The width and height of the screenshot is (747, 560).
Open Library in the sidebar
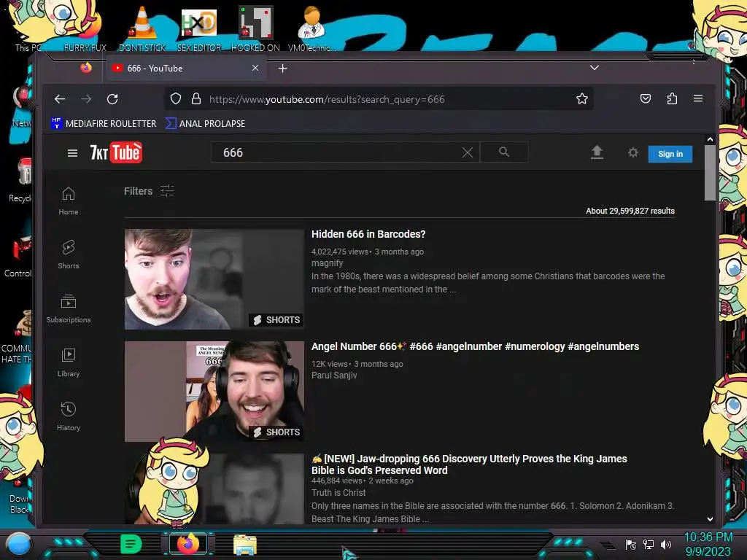[x=69, y=362]
